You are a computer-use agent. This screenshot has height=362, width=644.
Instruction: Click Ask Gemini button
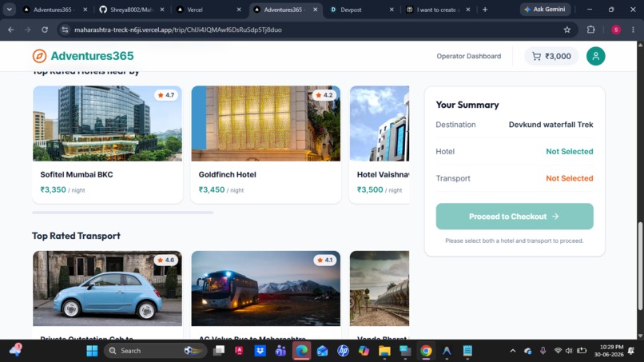pos(545,9)
